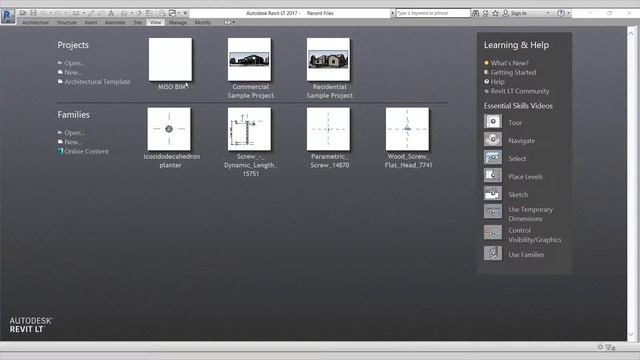Open the Architecture ribbon tab
This screenshot has width=640, height=360.
click(x=36, y=22)
